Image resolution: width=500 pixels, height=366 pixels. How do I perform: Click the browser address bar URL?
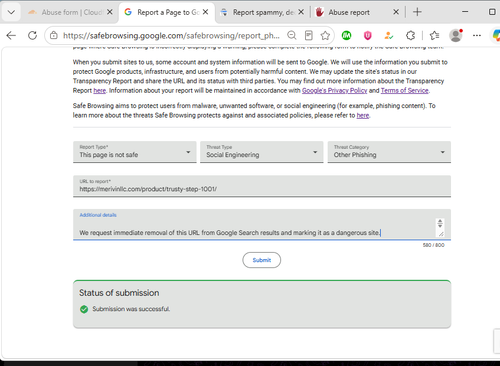click(x=171, y=35)
